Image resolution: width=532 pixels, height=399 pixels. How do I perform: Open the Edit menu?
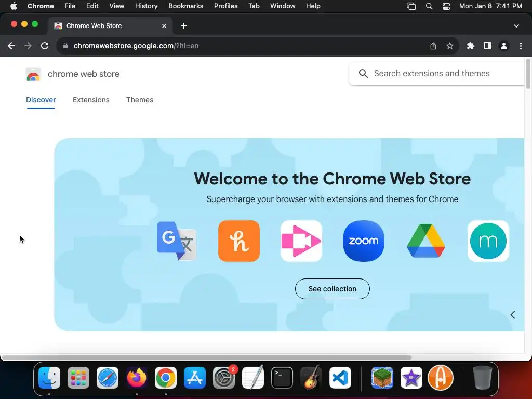(x=92, y=6)
